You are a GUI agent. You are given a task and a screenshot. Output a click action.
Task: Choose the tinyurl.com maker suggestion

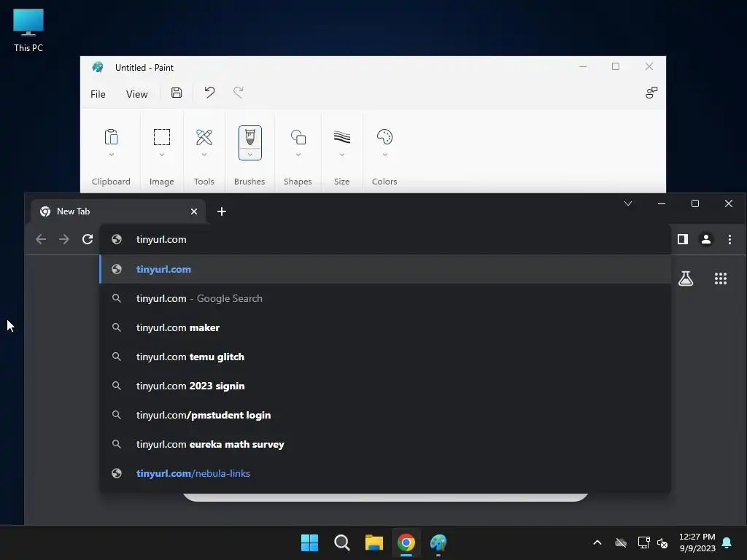[x=385, y=327]
